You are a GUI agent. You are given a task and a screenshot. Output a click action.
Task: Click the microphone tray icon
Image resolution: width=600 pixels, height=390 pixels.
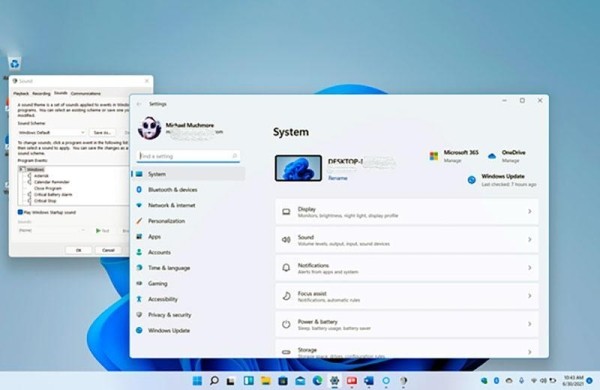(521, 380)
